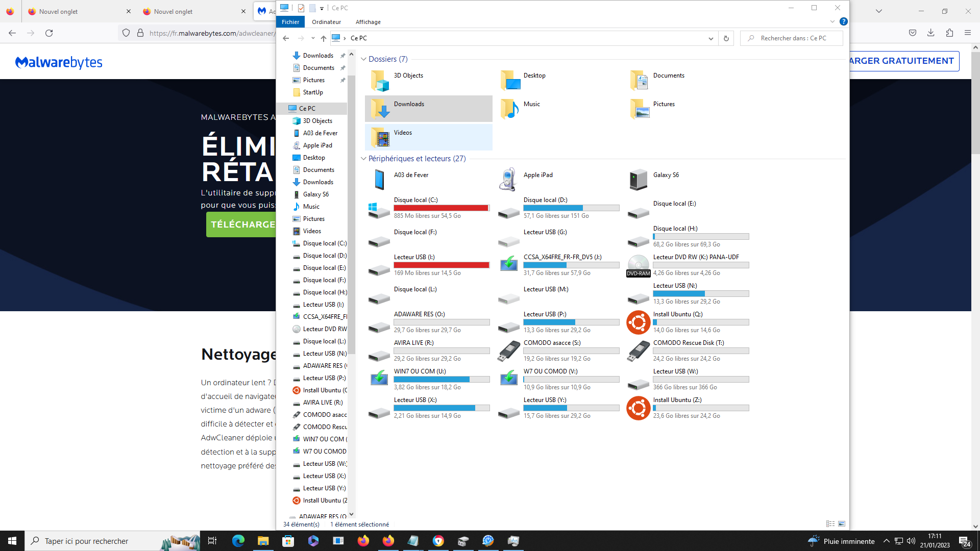The height and width of the screenshot is (551, 980).
Task: Open Pluie imminente weather widget
Action: [841, 541]
